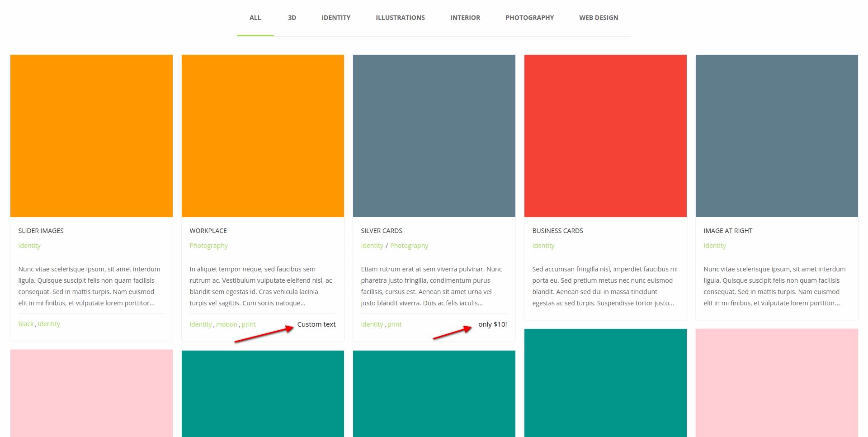View the Image At Right thumbnail

(x=777, y=136)
